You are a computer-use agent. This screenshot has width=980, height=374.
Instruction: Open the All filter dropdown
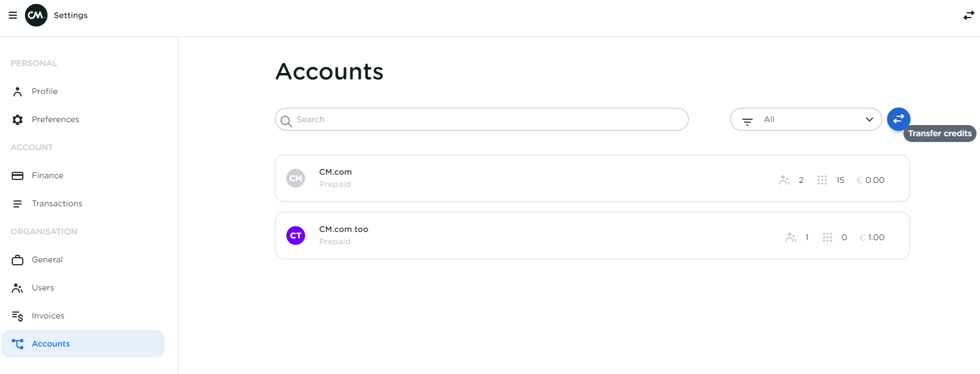[805, 119]
